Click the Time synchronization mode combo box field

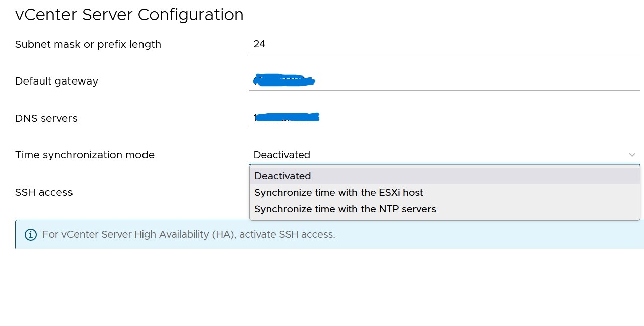(x=445, y=155)
